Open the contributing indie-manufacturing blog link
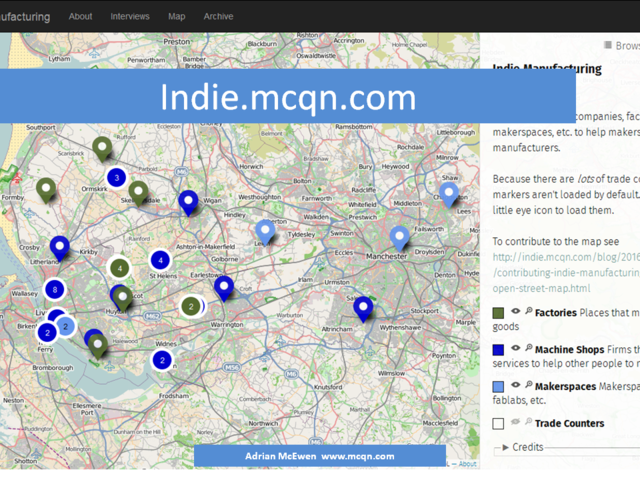 coord(566,273)
